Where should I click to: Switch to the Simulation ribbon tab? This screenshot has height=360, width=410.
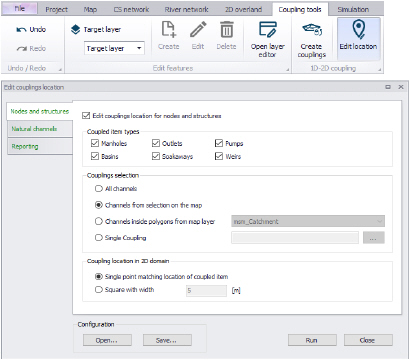[x=353, y=10]
